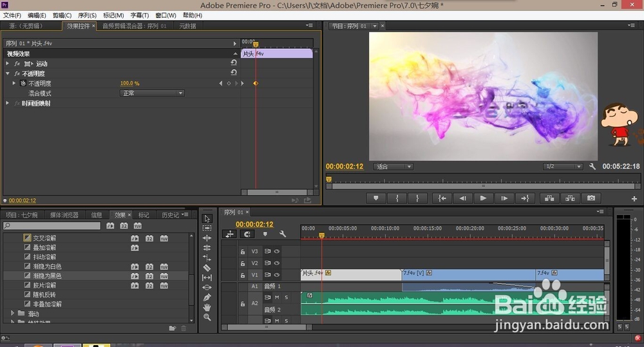Click the effects search field
The height and width of the screenshot is (347, 644).
point(52,225)
